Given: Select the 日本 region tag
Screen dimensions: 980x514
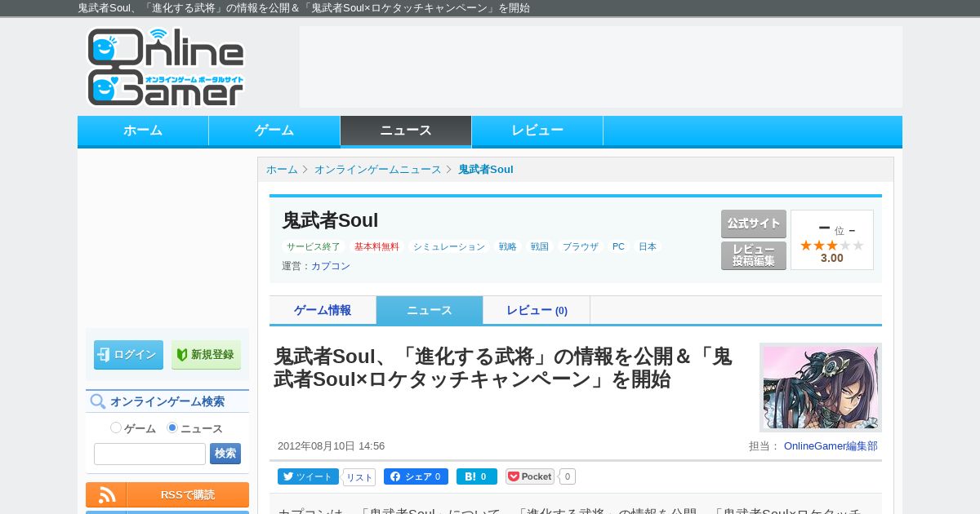Looking at the screenshot, I should [648, 246].
